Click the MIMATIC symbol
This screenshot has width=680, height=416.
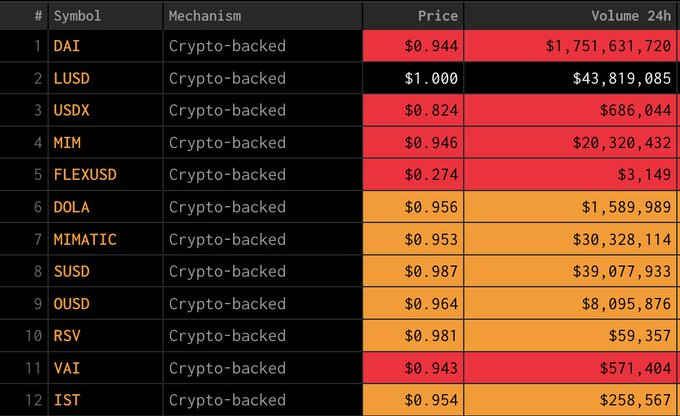pyautogui.click(x=85, y=239)
